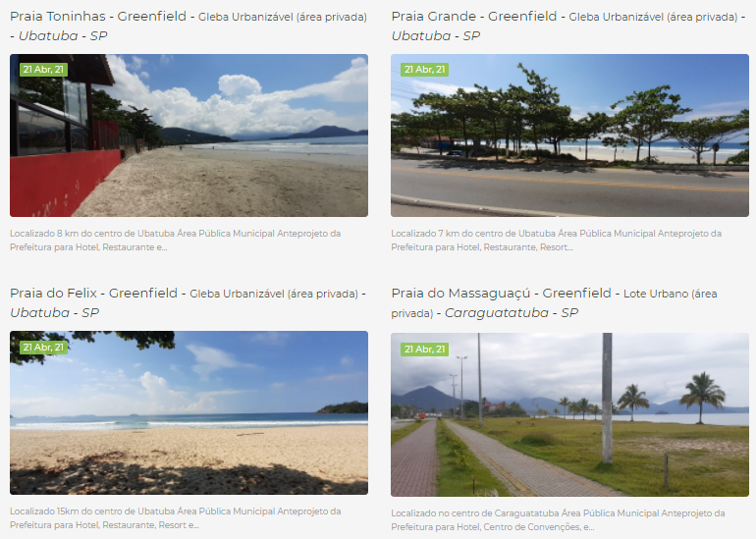
Task: Click the Praia Grande roadside trees photo
Action: coord(569,135)
